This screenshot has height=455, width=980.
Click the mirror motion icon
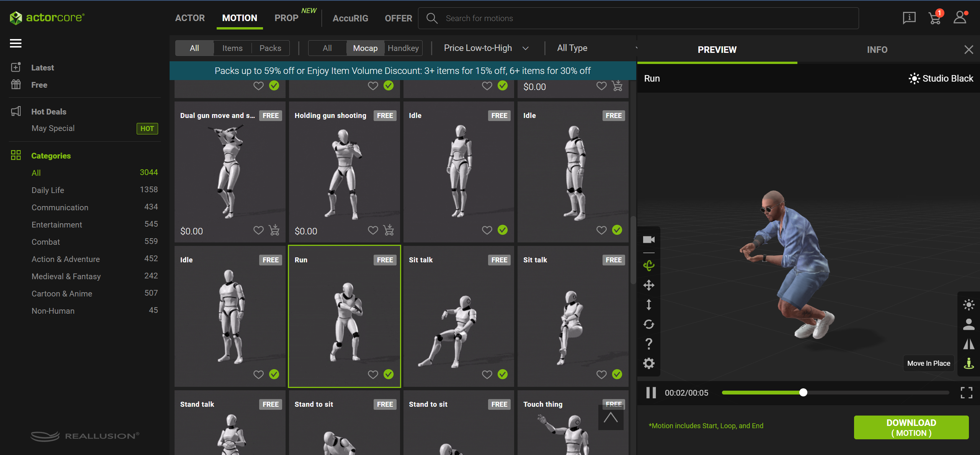969,344
